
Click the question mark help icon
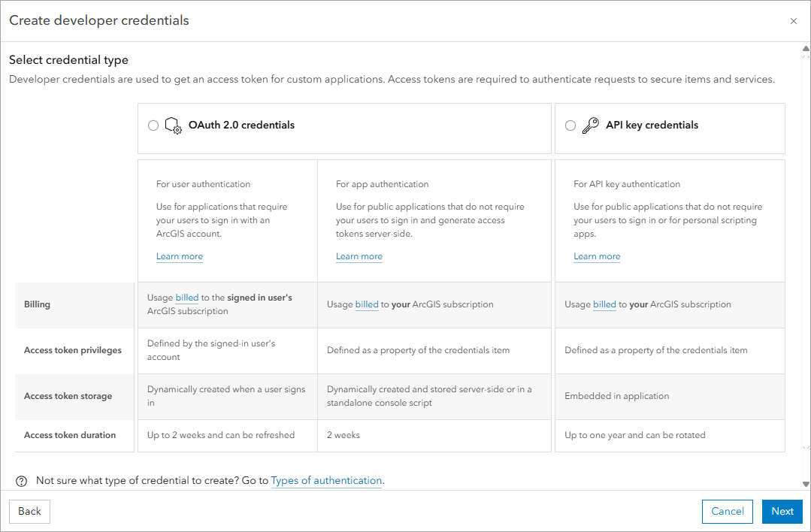[x=21, y=481]
